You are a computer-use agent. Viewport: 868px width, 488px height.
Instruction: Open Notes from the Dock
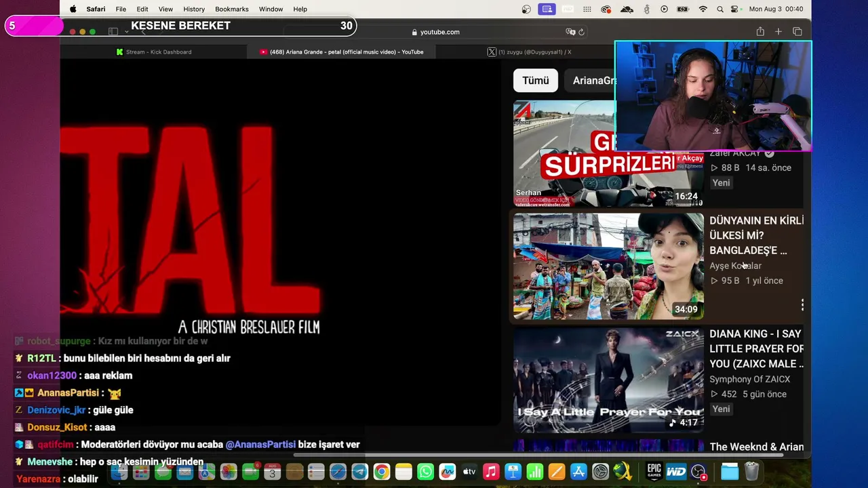403,472
